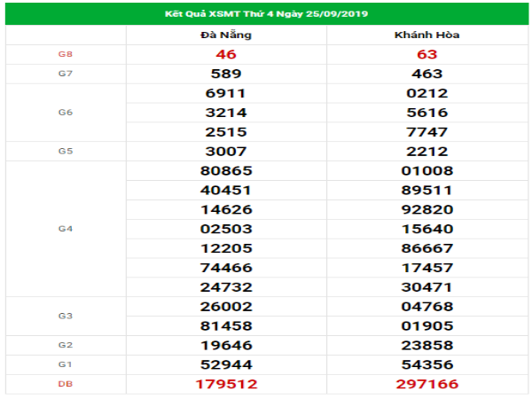
Task: Click the G7 row label
Action: 66,74
